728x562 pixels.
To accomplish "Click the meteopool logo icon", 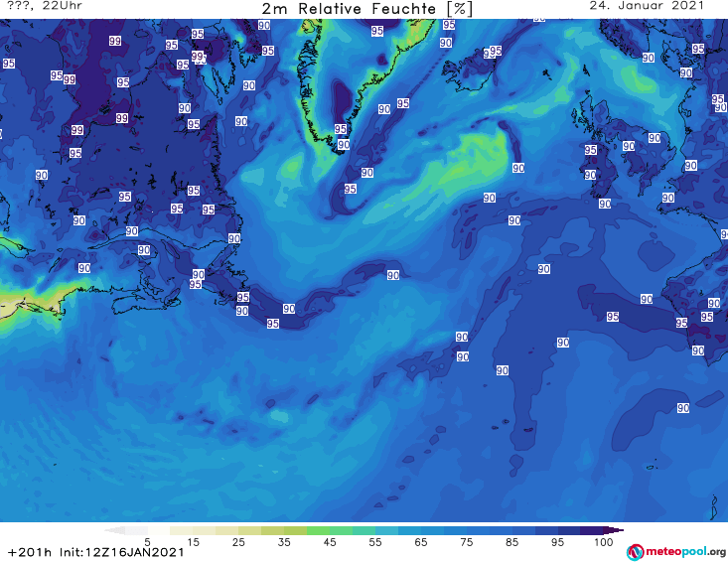I will click(635, 552).
